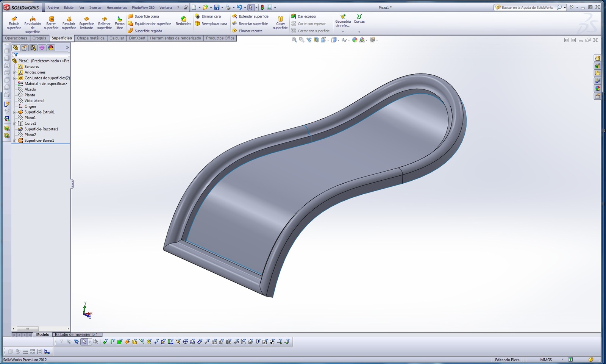The height and width of the screenshot is (364, 606).
Task: Open the Curvas dropdown arrow
Action: (x=359, y=32)
